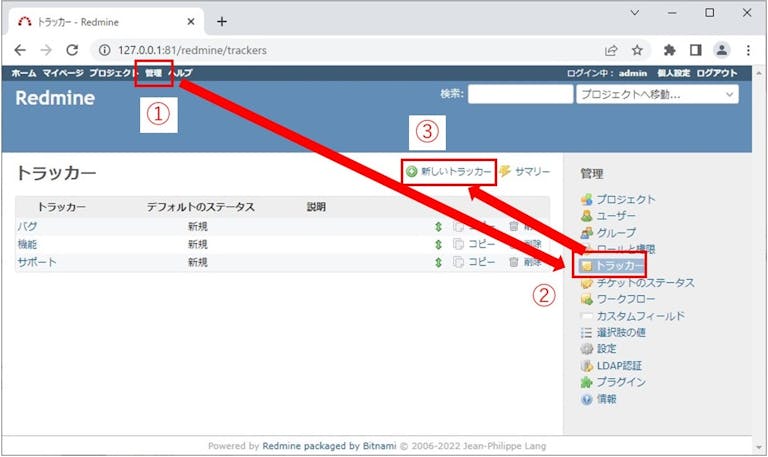Click the デフォルトのステータス column header

201,207
